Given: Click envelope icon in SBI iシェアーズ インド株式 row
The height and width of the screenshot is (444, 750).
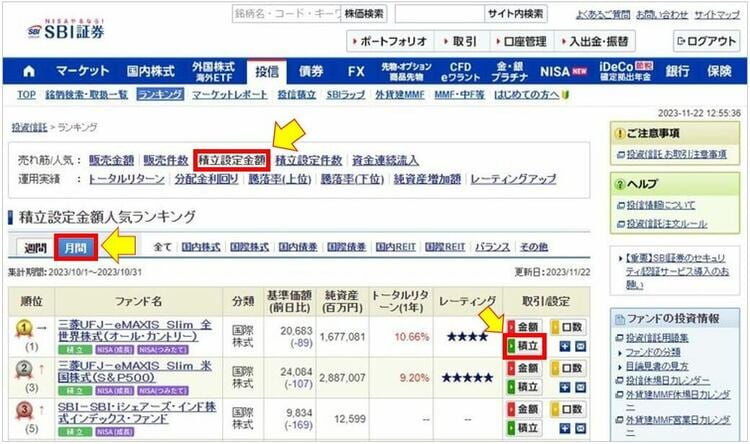Looking at the screenshot, I should coord(581,428).
